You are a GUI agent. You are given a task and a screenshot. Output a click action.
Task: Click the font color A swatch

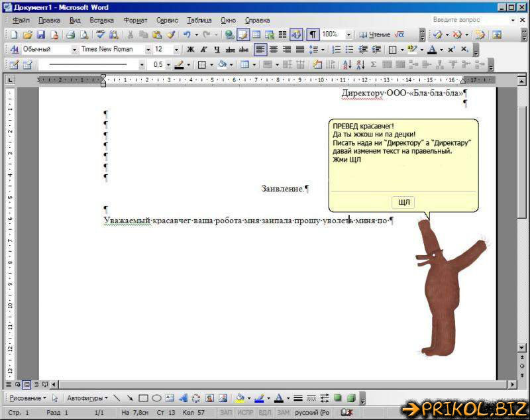432,50
